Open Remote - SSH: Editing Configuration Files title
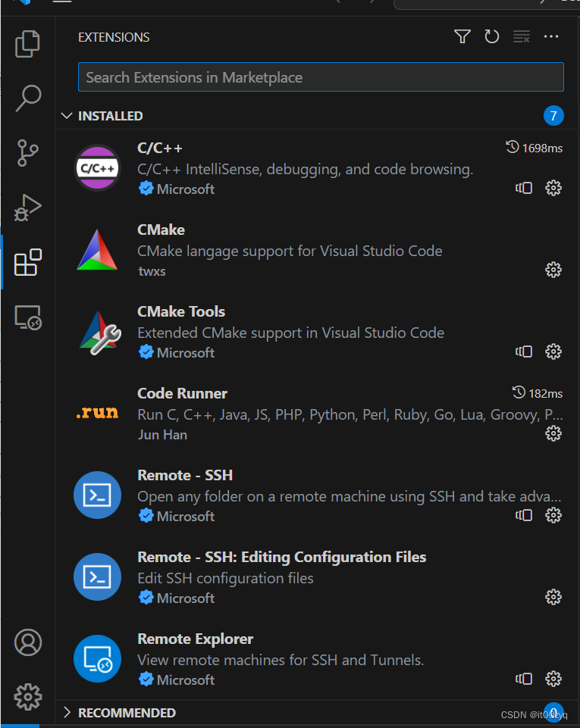 tap(281, 557)
